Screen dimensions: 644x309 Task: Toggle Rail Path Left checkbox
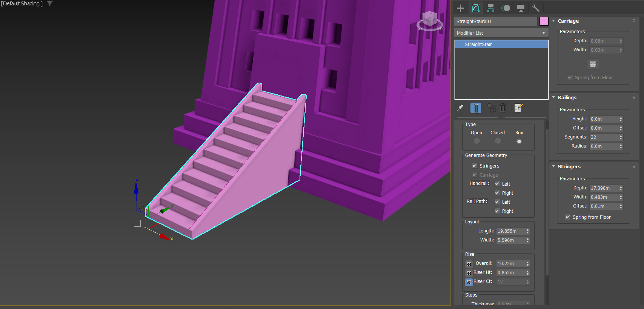[497, 202]
